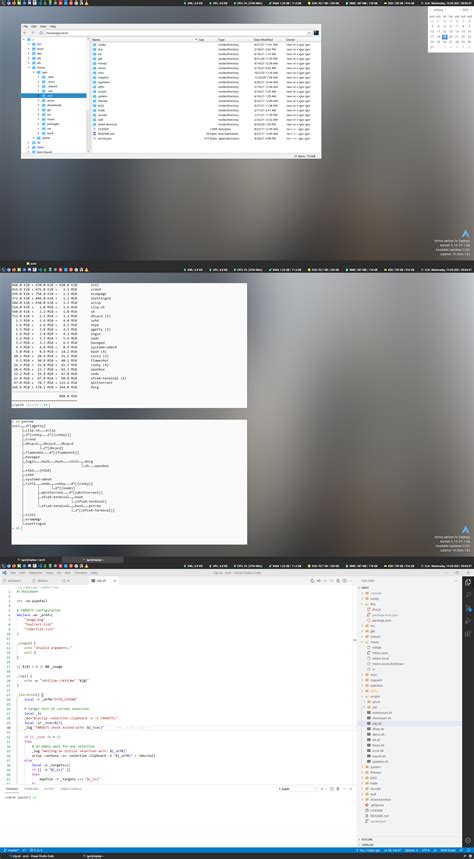Open View menu in file manager window
This screenshot has height=859, width=474.
[43, 26]
